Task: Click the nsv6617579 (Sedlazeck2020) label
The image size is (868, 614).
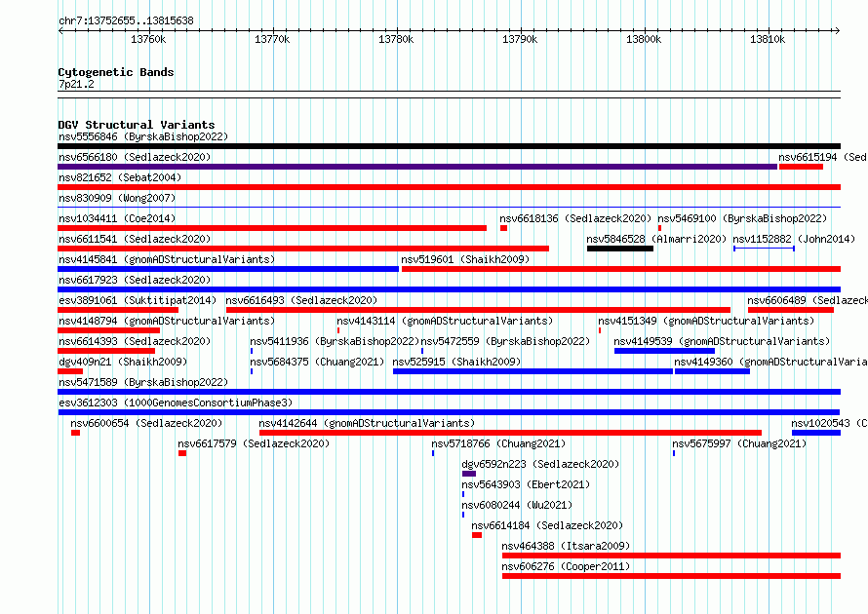Action: tap(254, 443)
